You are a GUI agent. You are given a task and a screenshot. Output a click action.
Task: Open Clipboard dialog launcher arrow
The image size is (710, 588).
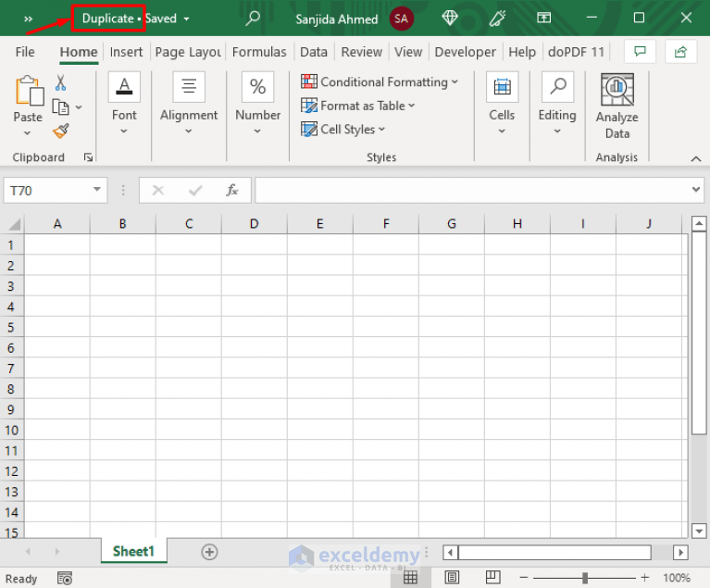(88, 157)
